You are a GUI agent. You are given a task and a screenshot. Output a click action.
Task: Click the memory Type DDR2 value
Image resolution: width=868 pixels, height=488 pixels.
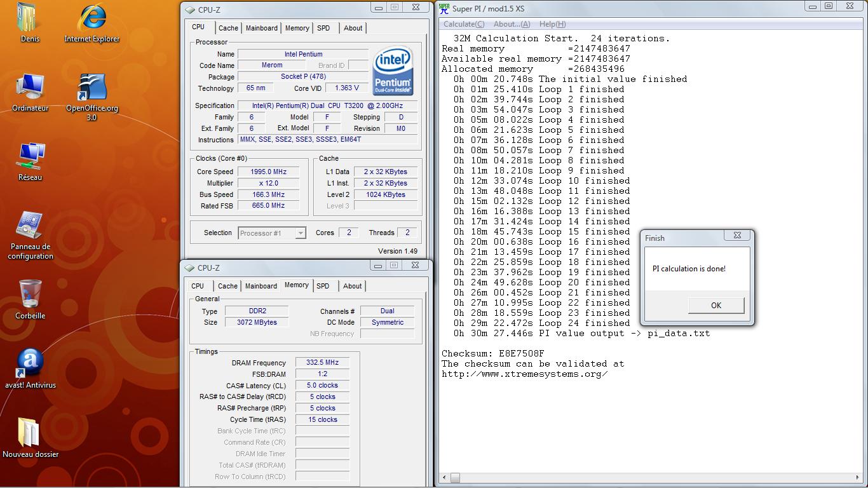coord(257,311)
